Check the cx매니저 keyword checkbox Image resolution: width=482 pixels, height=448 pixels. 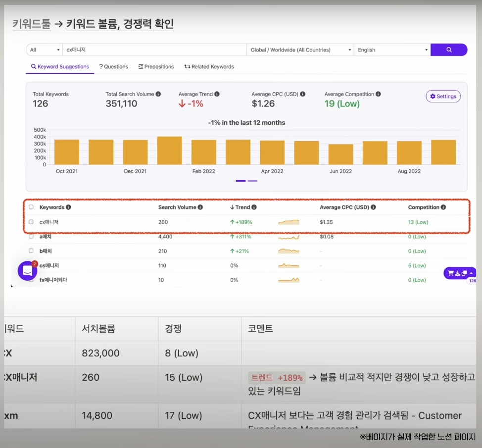(x=31, y=222)
